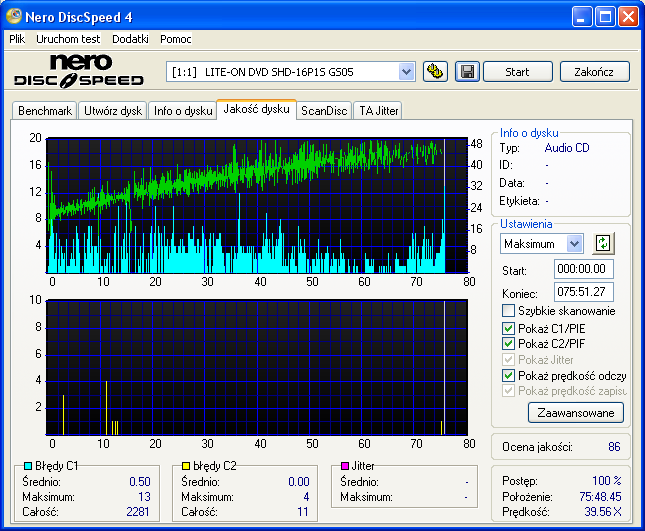Switch to the Info o dysku tab
Screen dimensions: 645x531
(x=183, y=111)
